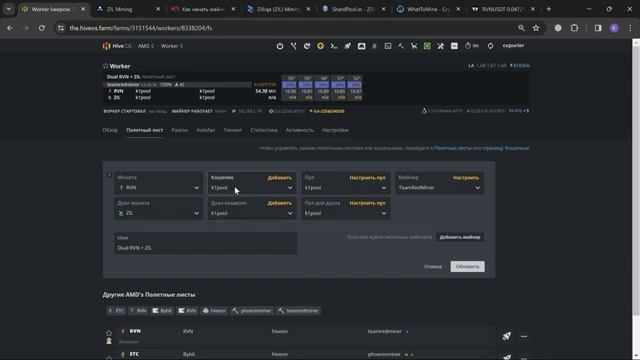Switch to the ShardPool.io browser tab
Image resolution: width=640 pixels, height=360 pixels.
(x=353, y=9)
